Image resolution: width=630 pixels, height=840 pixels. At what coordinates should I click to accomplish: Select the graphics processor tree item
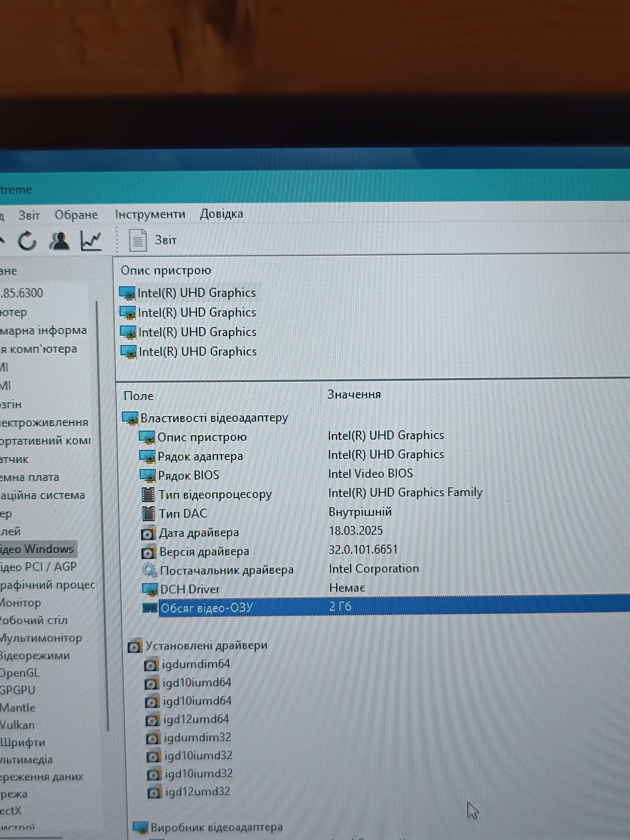point(47,585)
